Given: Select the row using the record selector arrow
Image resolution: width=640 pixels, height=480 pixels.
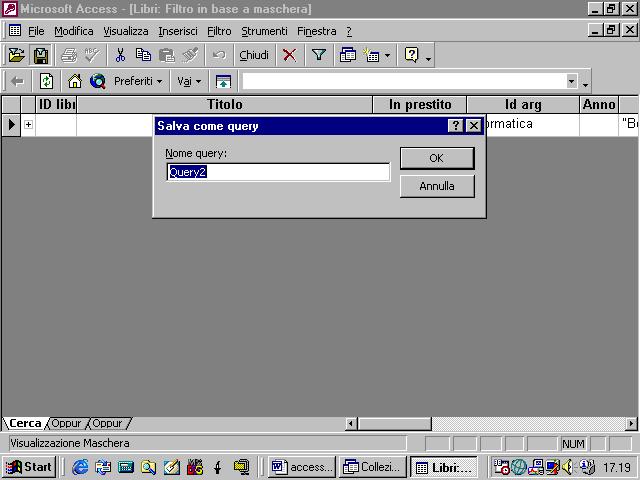Looking at the screenshot, I should (11, 124).
